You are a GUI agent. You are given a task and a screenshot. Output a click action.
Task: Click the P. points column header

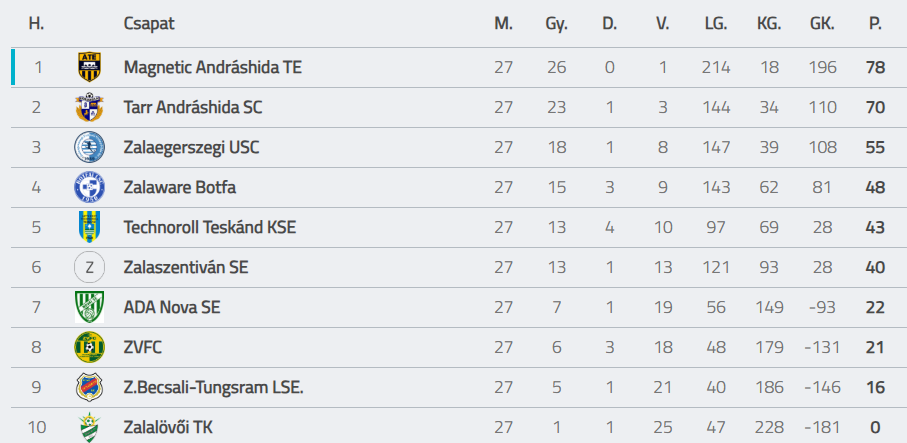click(875, 24)
